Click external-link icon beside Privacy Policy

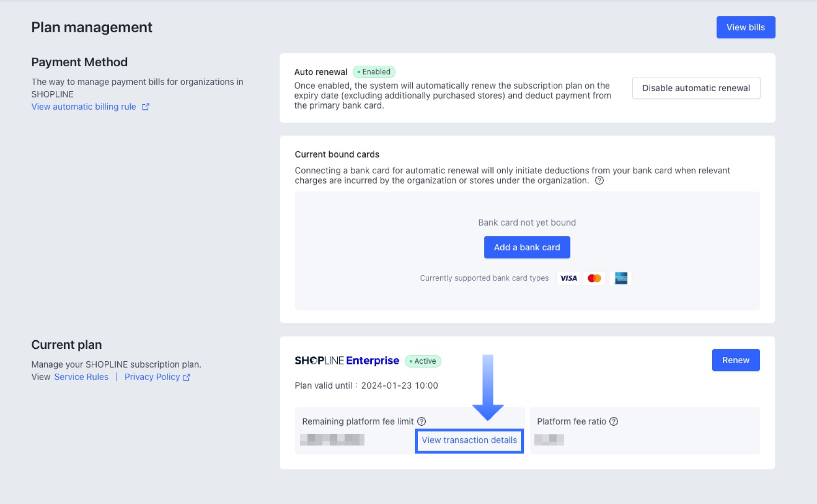coord(186,377)
